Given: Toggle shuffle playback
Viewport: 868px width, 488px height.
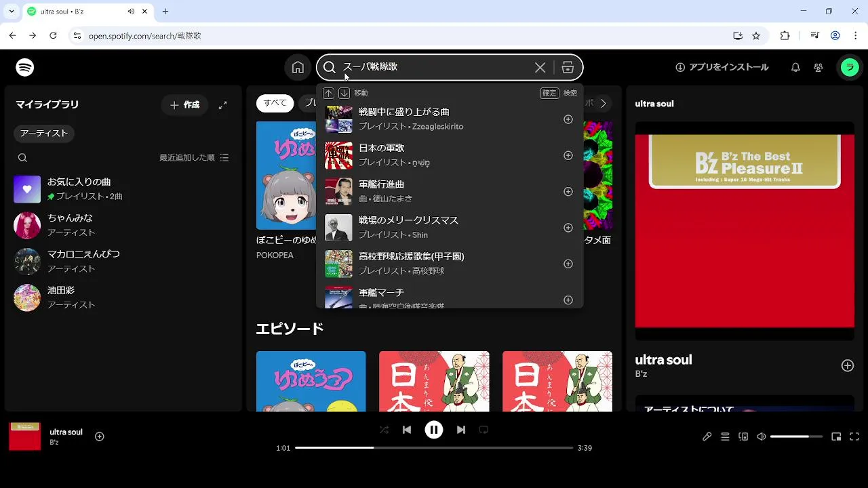Looking at the screenshot, I should pos(384,430).
